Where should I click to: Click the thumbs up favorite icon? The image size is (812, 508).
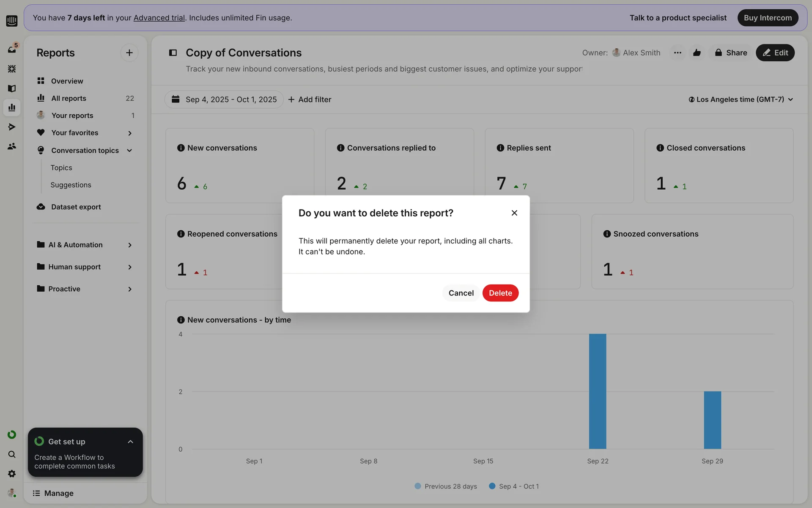coord(697,53)
